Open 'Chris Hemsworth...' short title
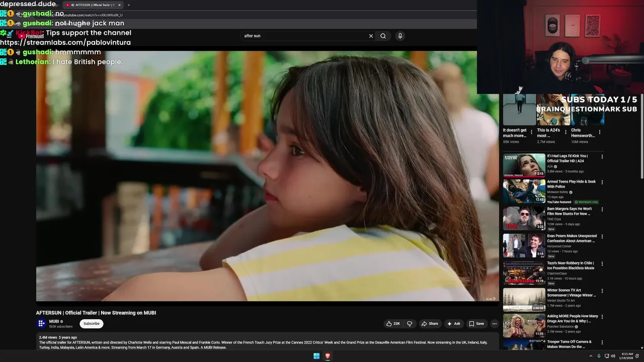Screen dimensions: 644x362 [583, 133]
